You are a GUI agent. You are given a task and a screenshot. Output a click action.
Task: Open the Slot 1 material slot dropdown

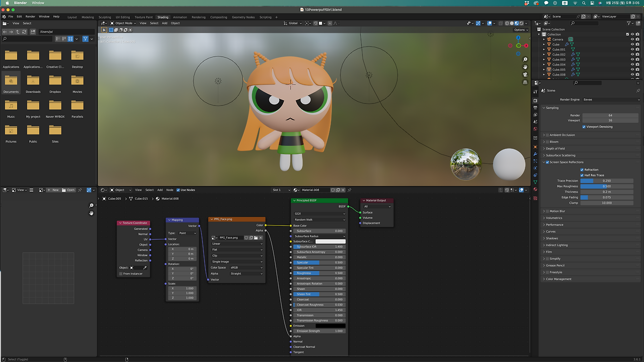pyautogui.click(x=282, y=190)
